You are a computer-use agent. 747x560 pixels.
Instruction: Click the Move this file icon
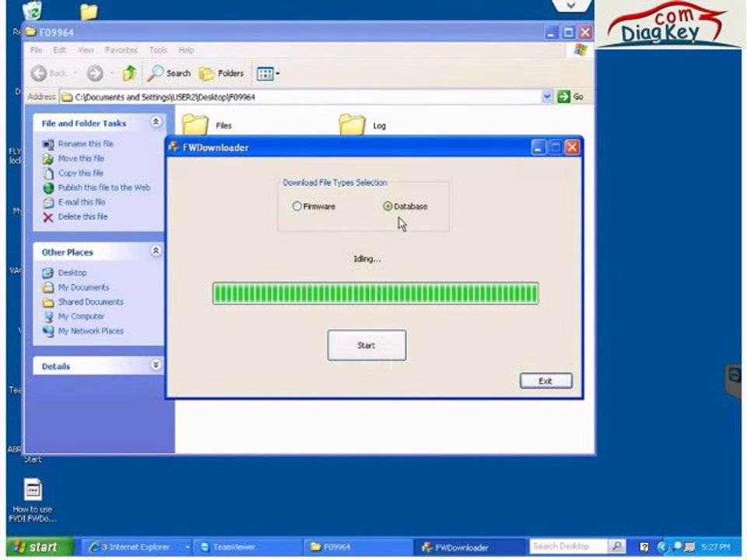tap(48, 159)
